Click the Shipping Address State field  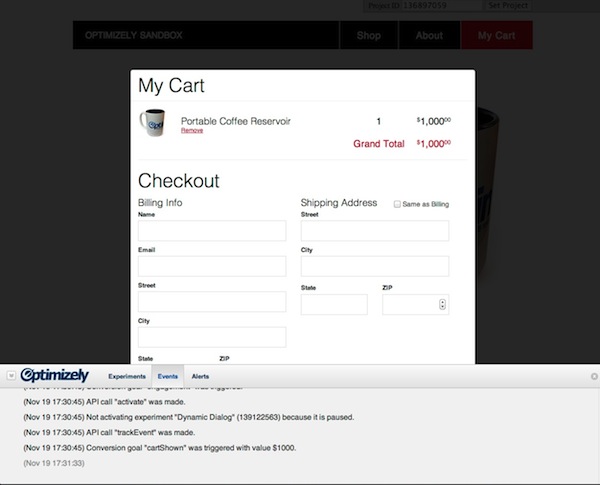(x=333, y=304)
